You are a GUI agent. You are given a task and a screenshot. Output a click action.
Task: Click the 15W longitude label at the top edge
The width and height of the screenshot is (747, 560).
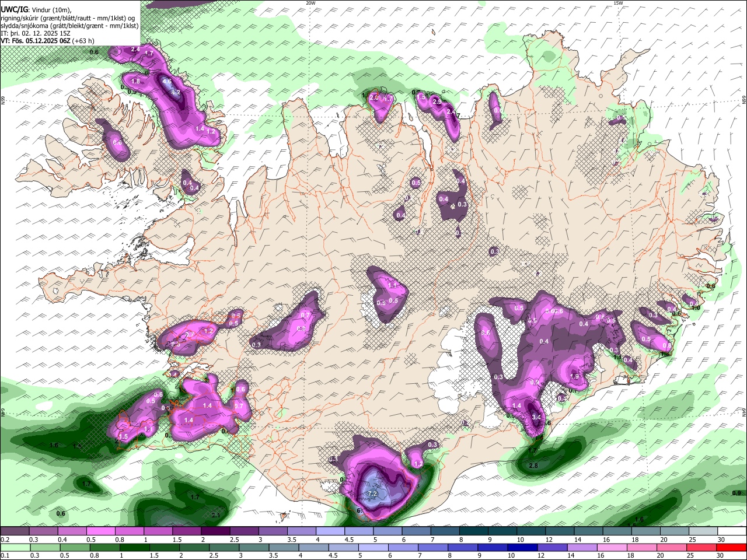pyautogui.click(x=619, y=3)
